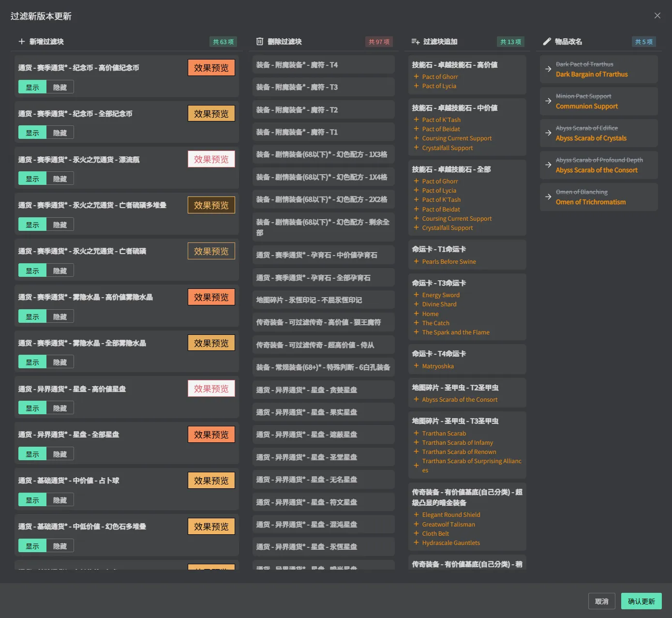
Task: Close the 过滤新版本更新 dialog with X
Action: point(657,15)
